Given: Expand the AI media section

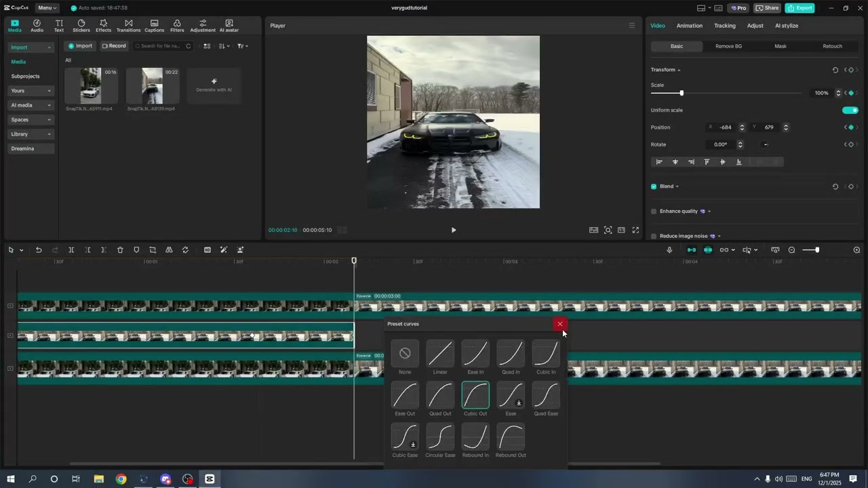Looking at the screenshot, I should [31, 105].
